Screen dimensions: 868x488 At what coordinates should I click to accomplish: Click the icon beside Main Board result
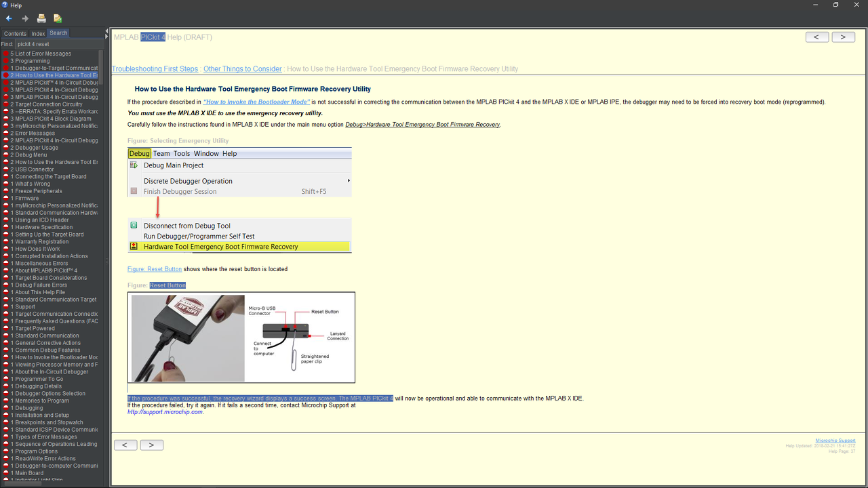click(x=5, y=473)
